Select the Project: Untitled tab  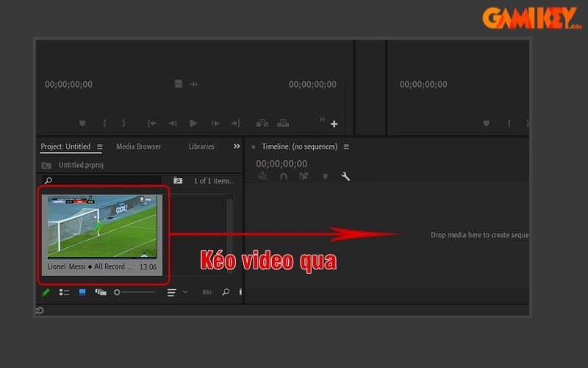click(65, 146)
